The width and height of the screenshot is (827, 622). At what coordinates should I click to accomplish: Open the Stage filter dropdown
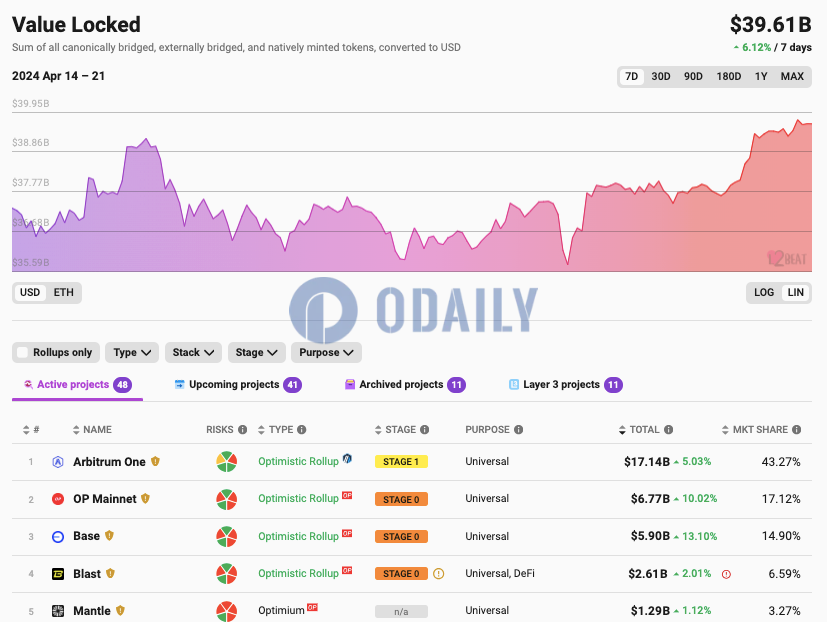point(256,352)
